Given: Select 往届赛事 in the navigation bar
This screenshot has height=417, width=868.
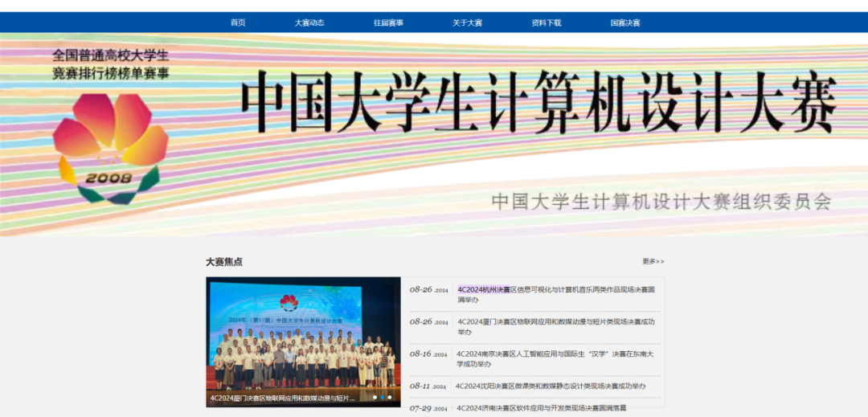Looking at the screenshot, I should [x=388, y=22].
